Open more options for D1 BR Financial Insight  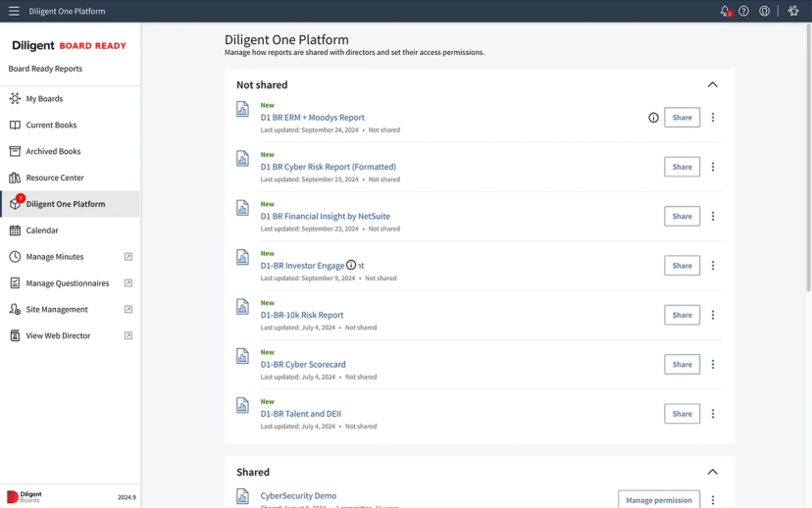coord(713,216)
